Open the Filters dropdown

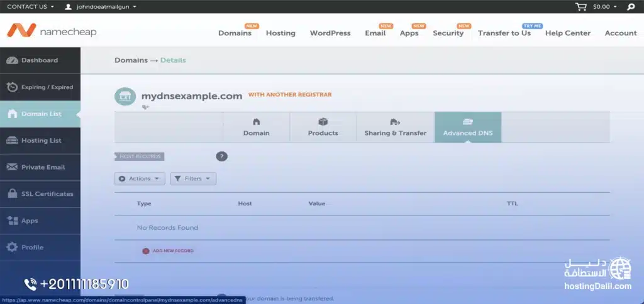pos(193,178)
